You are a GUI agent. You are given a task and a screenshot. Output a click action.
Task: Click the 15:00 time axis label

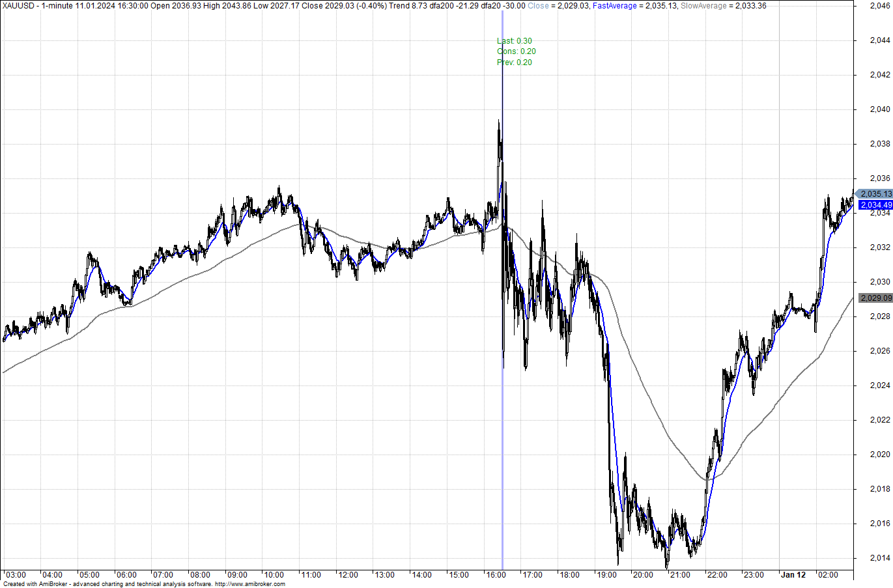[459, 575]
